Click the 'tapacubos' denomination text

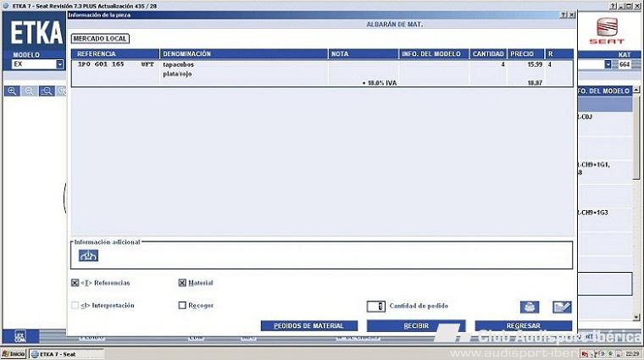tap(178, 65)
